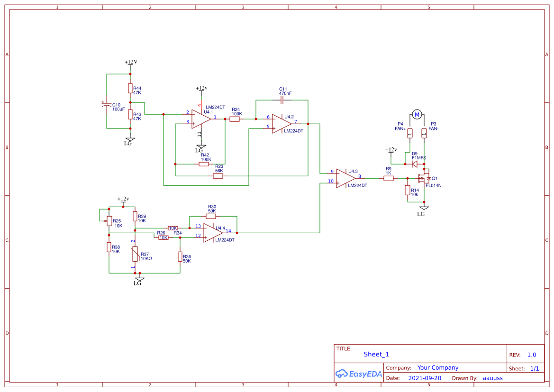
Task: Click the date 2021-09-20 in title block
Action: point(424,378)
